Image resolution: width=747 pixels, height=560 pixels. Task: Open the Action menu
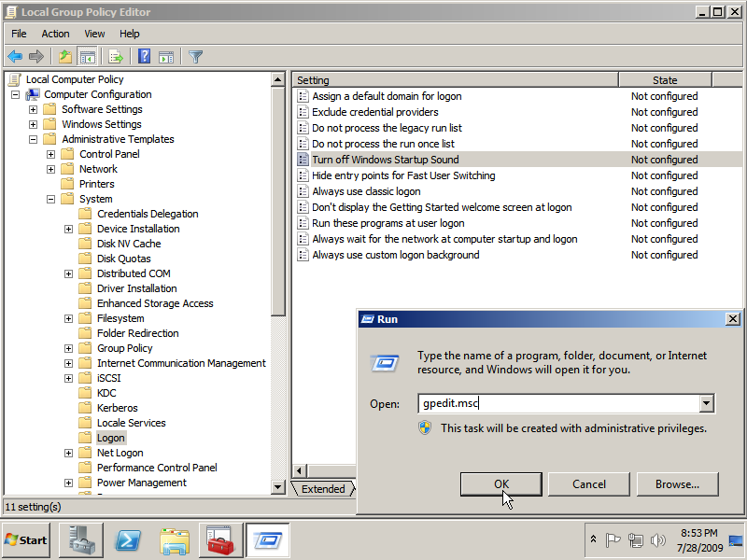point(55,34)
